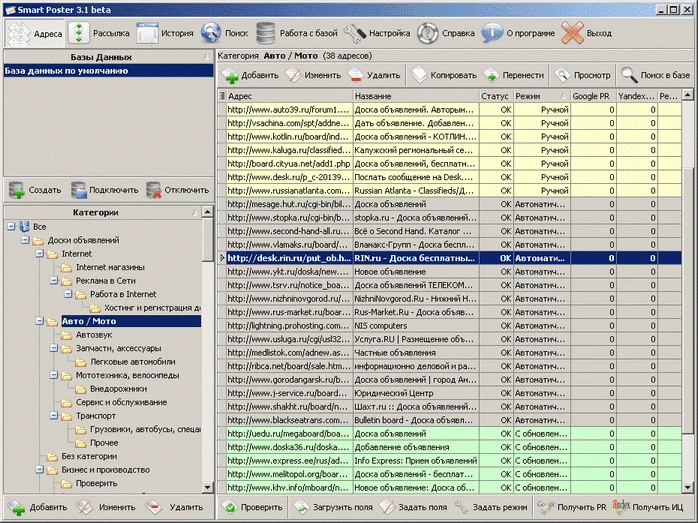Sort the list by Статус column
Viewport: 698px width, 523px height.
click(x=494, y=96)
